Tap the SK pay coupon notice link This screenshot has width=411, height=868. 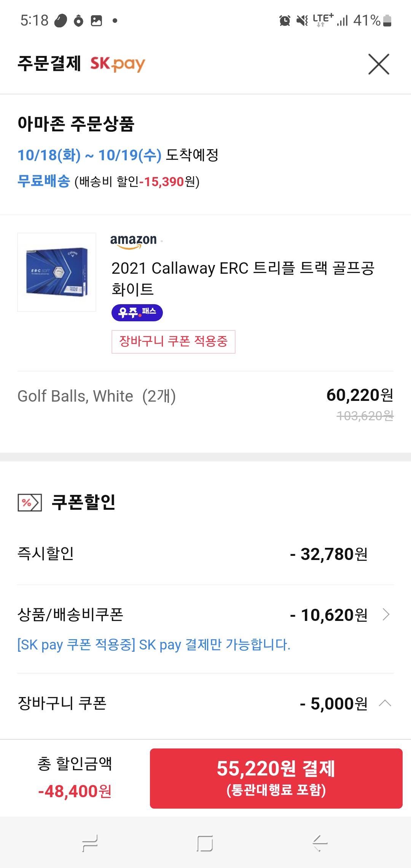click(154, 645)
